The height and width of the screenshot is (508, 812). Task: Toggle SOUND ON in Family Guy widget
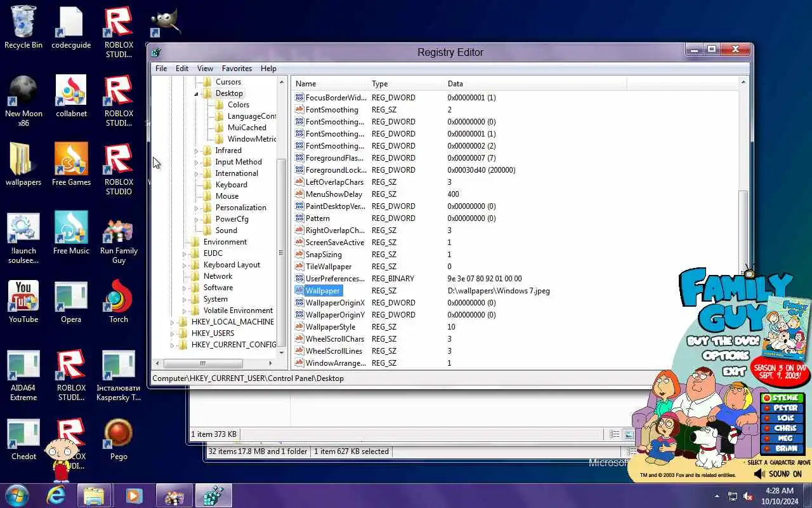(x=778, y=474)
